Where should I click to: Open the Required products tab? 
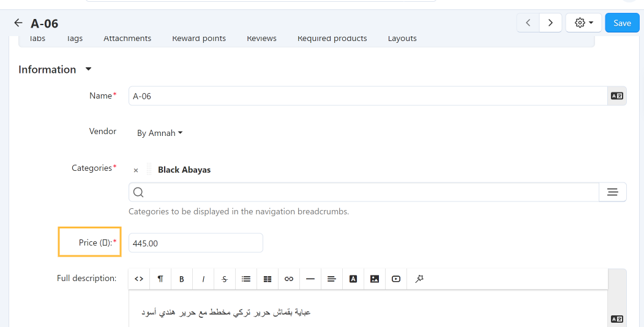(332, 38)
